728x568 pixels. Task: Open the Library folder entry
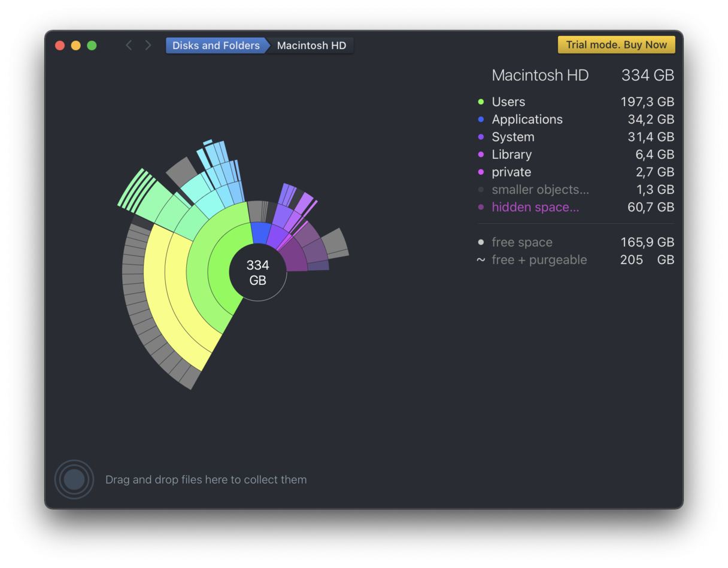[511, 154]
